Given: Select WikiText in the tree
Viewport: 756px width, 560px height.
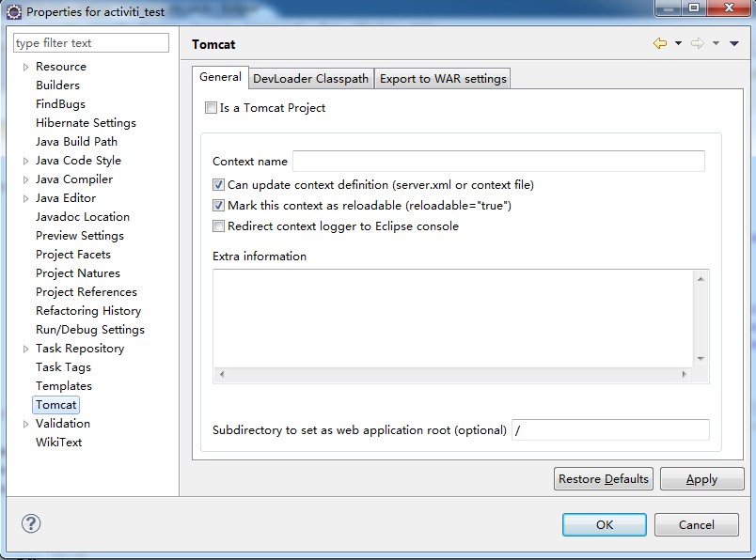Looking at the screenshot, I should [x=59, y=443].
